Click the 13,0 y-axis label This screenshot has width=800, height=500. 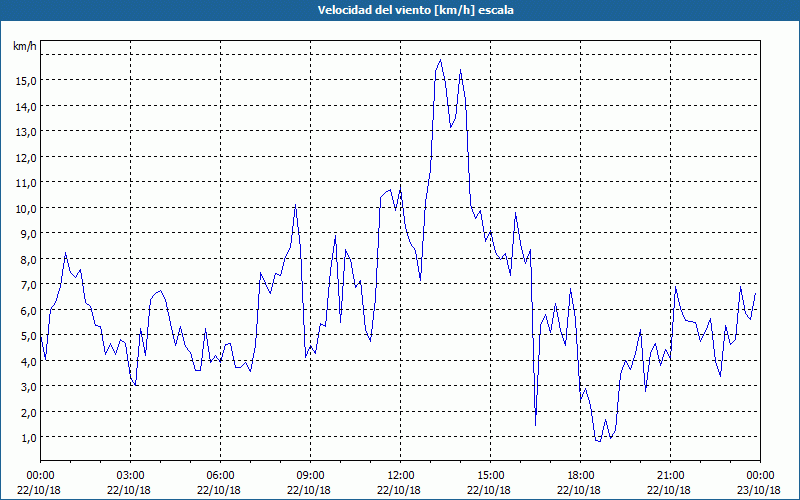click(x=26, y=132)
